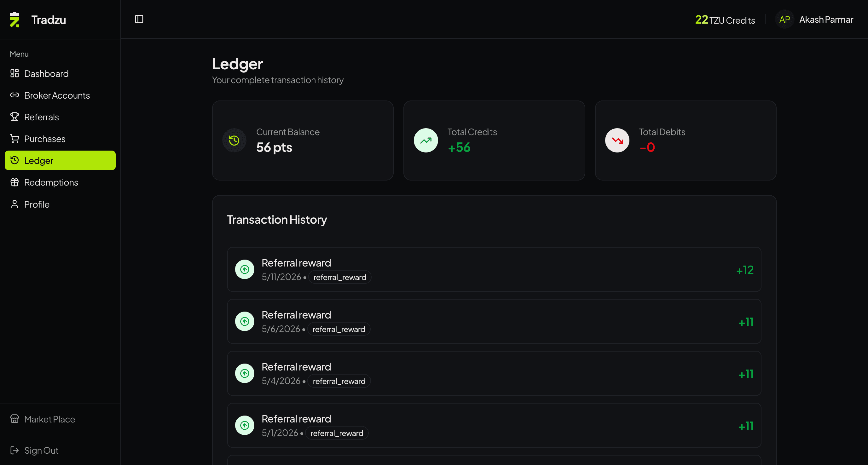The height and width of the screenshot is (465, 868).
Task: Click the Dashboard grid icon
Action: coord(14,73)
